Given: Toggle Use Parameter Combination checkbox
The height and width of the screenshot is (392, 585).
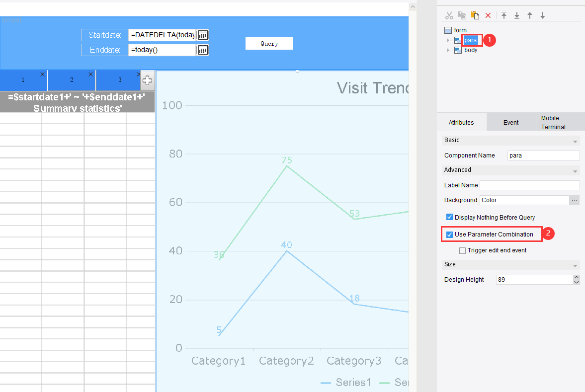Looking at the screenshot, I should [450, 234].
